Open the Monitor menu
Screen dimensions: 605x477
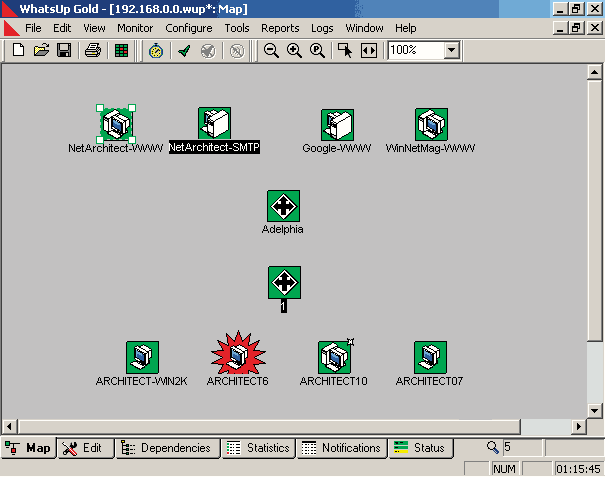(135, 28)
